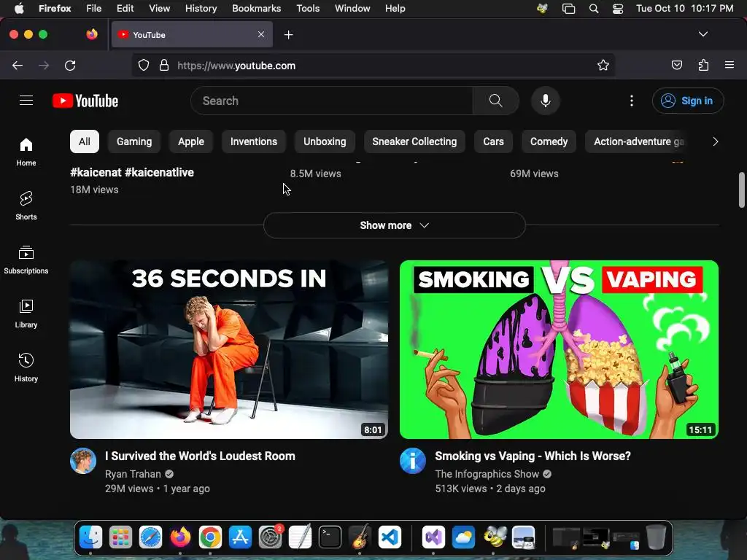This screenshot has width=747, height=560.
Task: Play the Smoking vs Vaping thumbnail
Action: point(559,349)
